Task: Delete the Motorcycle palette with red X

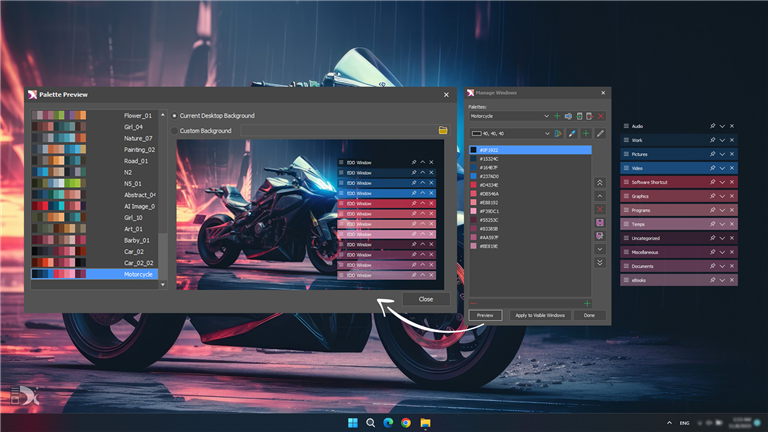Action: tap(600, 116)
